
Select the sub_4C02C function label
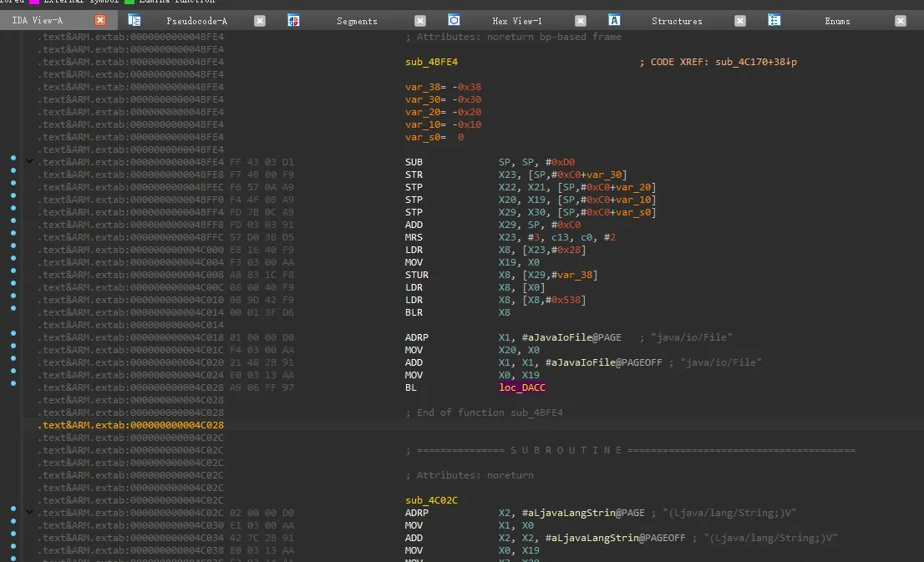click(431, 500)
